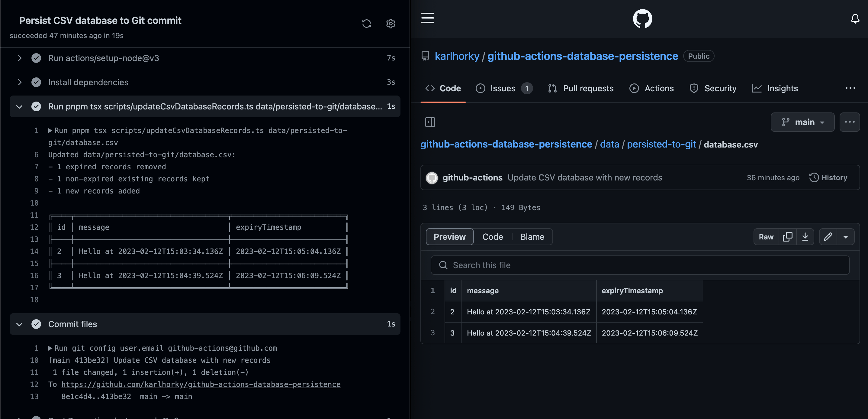Image resolution: width=868 pixels, height=419 pixels.
Task: Open the GitHub hamburger navigation menu
Action: click(427, 18)
